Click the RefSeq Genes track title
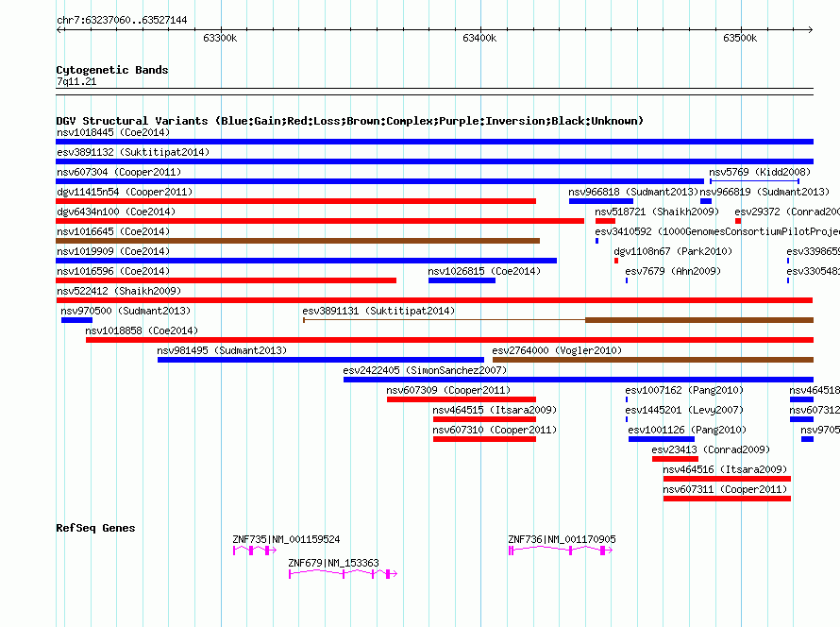Image resolution: width=840 pixels, height=627 pixels. pos(95,528)
